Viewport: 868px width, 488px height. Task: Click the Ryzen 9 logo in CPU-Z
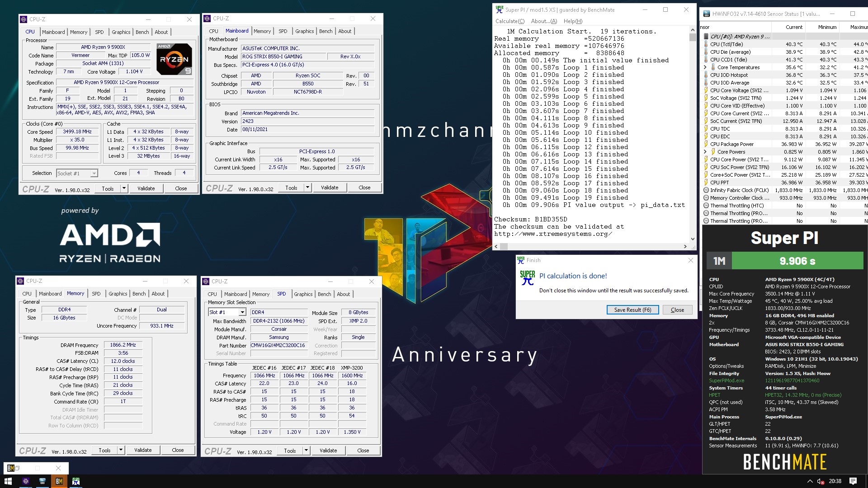click(x=174, y=59)
